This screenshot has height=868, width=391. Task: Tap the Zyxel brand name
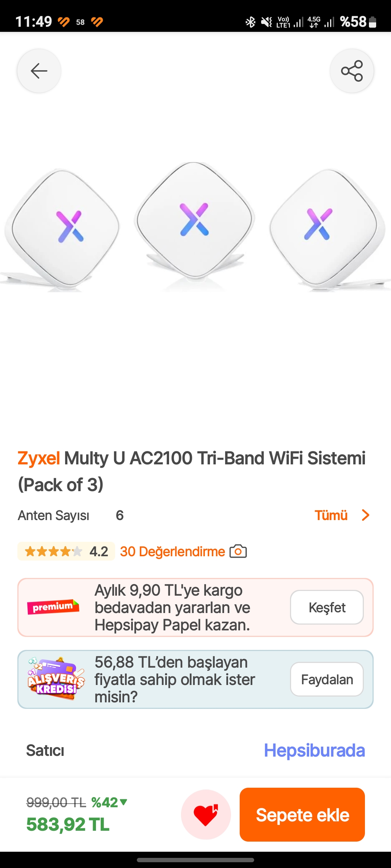(x=39, y=458)
